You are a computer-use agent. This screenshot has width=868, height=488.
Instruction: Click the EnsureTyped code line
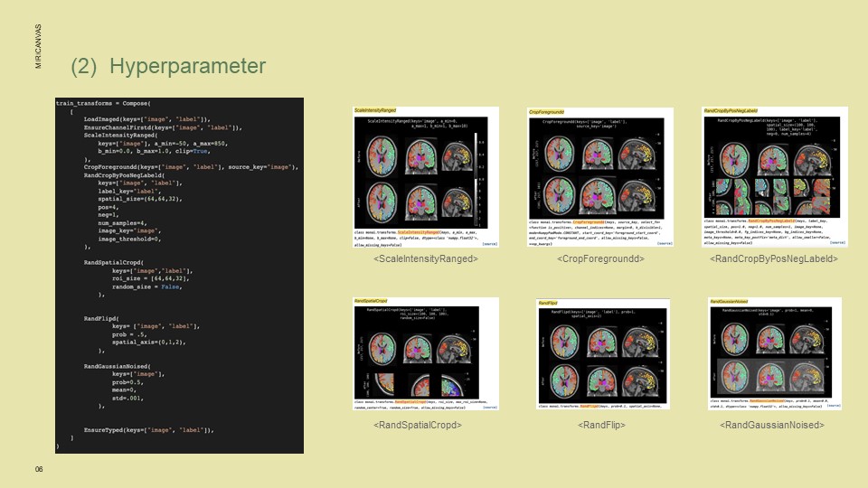pos(149,430)
